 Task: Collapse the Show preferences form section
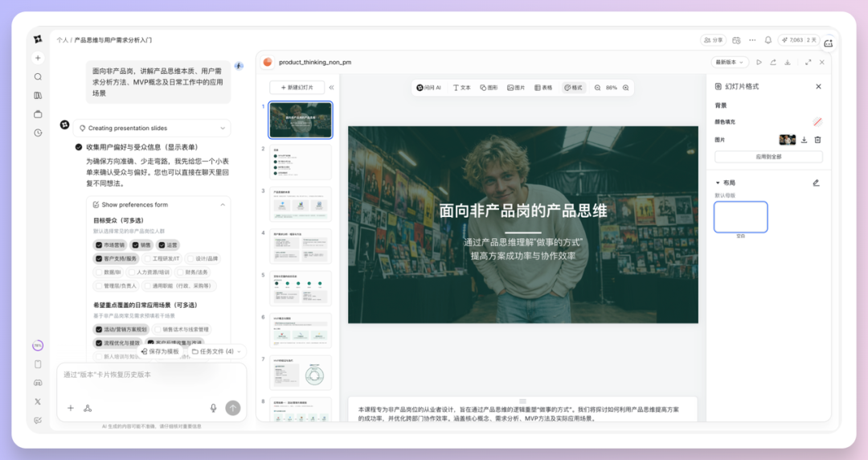[x=223, y=205]
